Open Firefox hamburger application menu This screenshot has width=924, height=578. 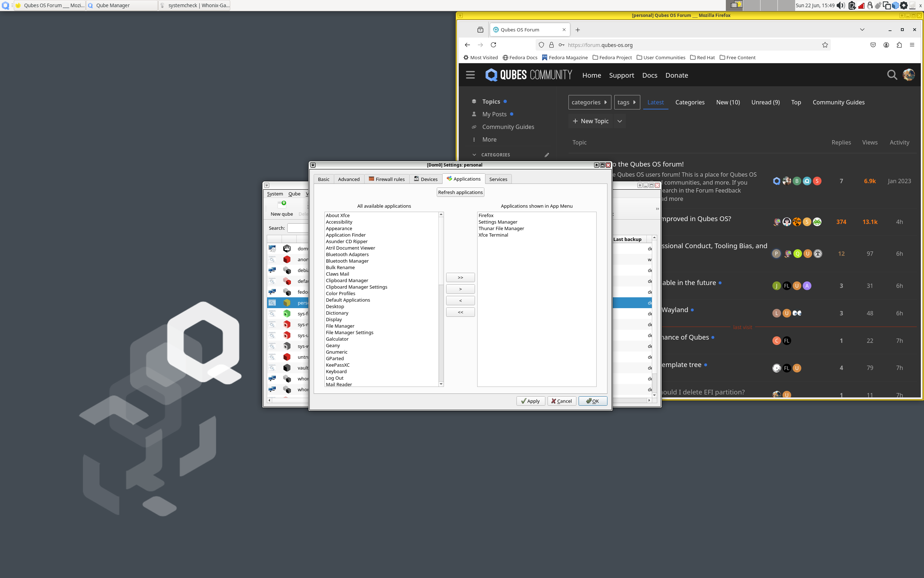click(912, 45)
